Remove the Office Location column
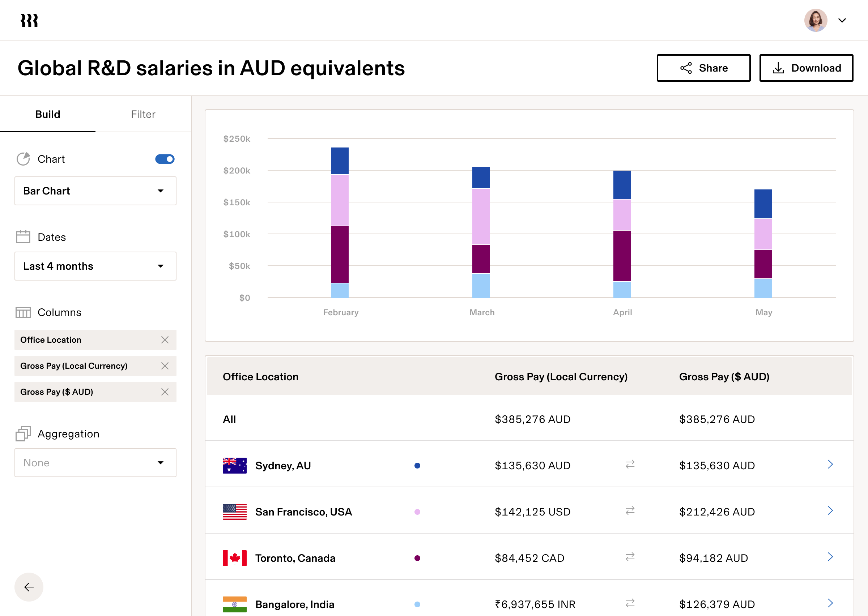 tap(165, 340)
